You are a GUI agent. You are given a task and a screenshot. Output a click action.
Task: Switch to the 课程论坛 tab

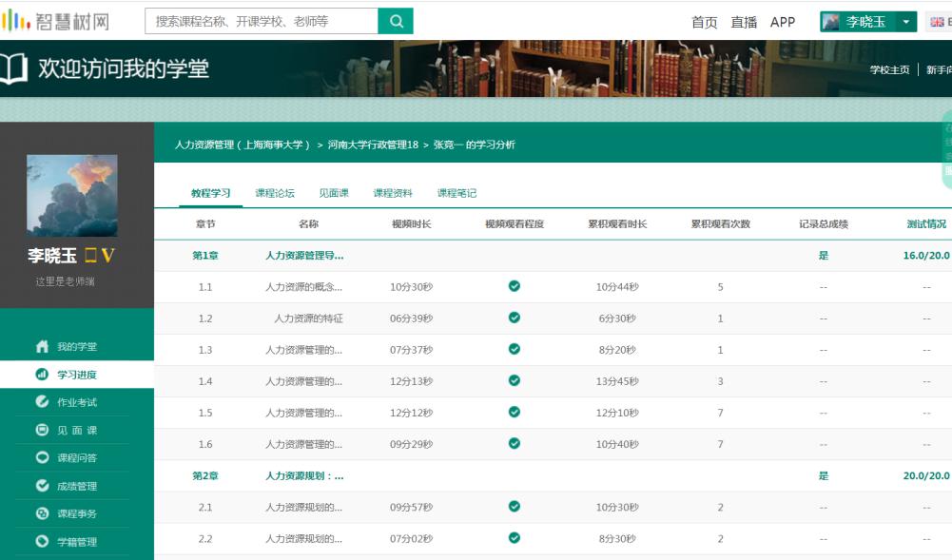(275, 193)
